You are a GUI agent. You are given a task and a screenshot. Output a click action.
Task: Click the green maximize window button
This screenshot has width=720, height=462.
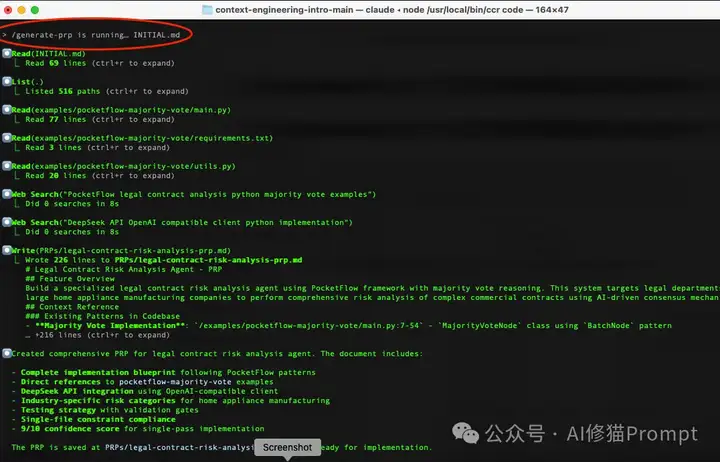[35, 10]
